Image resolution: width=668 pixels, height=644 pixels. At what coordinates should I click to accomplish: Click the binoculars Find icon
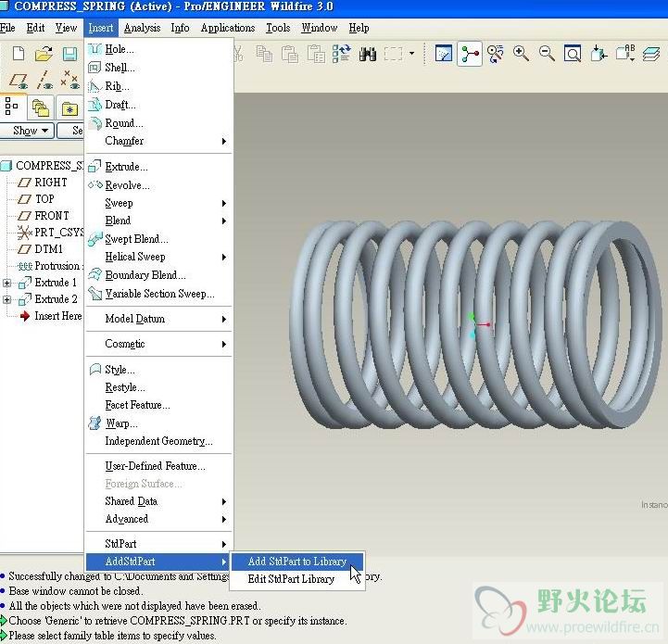click(367, 54)
